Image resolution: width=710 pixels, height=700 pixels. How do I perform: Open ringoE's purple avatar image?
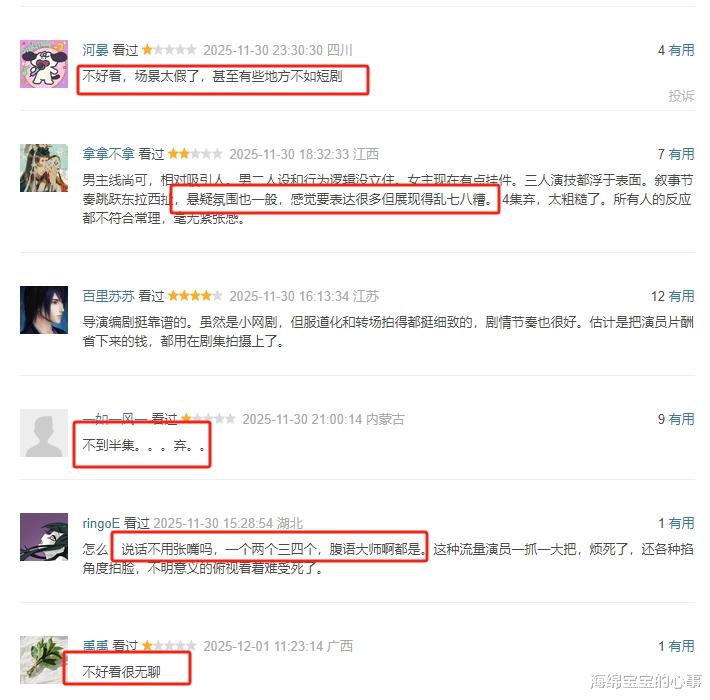[x=44, y=537]
